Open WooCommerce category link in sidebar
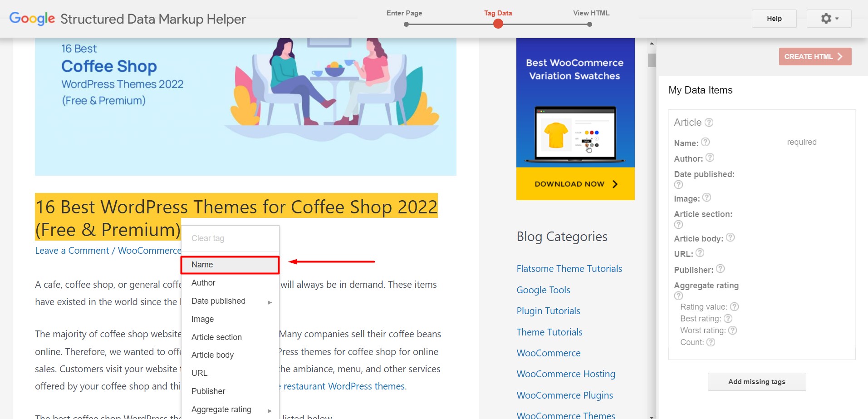The image size is (868, 419). pyautogui.click(x=549, y=353)
